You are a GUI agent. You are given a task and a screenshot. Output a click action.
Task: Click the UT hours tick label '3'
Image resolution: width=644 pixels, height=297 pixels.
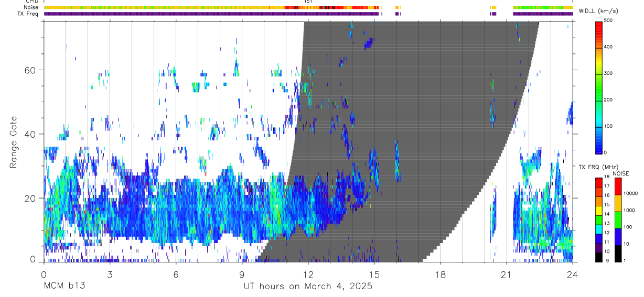[110, 274]
